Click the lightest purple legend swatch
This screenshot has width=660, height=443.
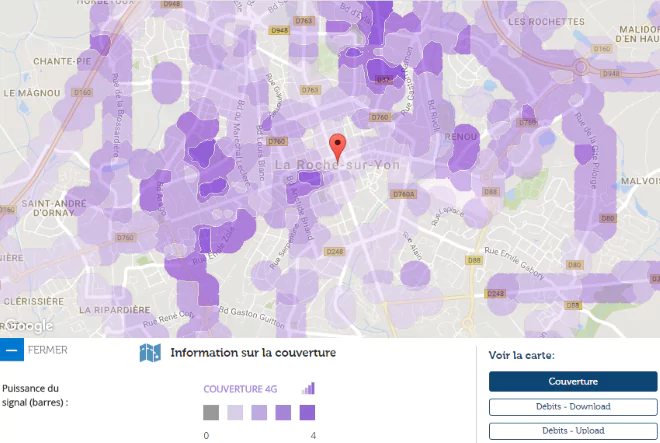pyautogui.click(x=235, y=412)
